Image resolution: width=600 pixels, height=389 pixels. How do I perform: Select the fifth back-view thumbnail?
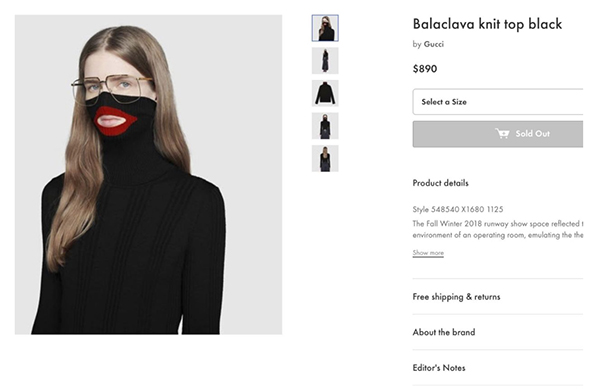click(325, 158)
